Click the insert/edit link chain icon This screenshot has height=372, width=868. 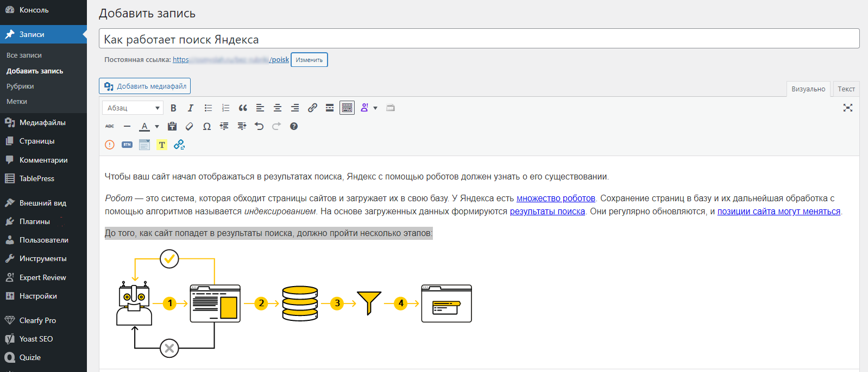312,108
